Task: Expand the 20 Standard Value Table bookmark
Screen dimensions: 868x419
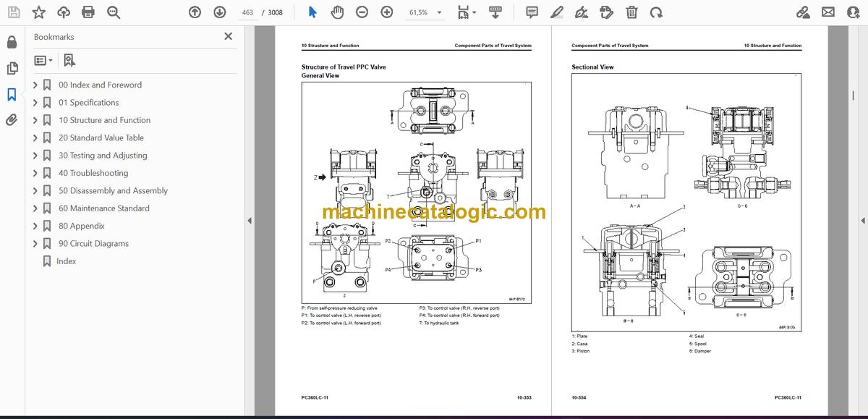Action: click(x=35, y=137)
